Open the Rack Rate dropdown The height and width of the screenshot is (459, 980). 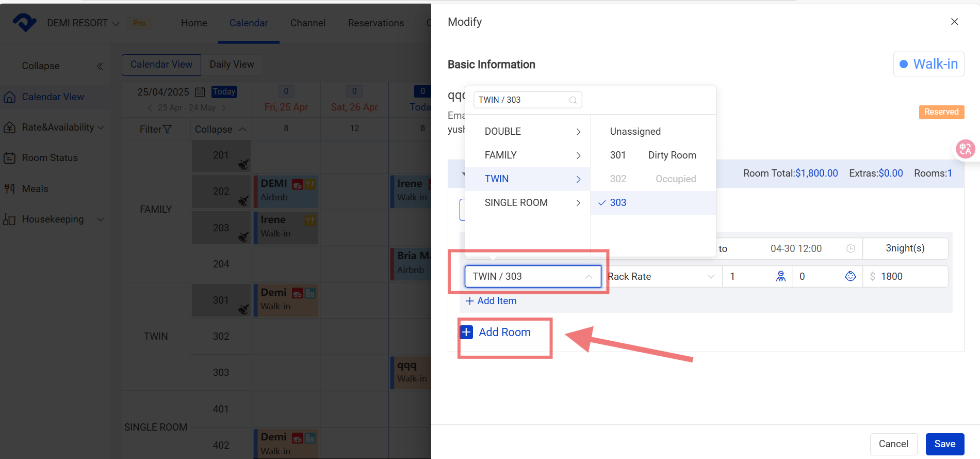point(661,277)
